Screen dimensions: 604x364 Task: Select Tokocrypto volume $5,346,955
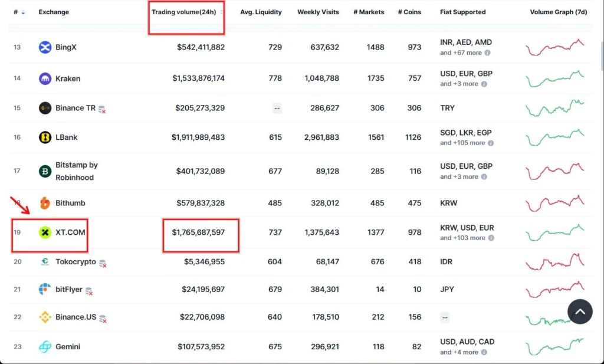[x=204, y=261]
